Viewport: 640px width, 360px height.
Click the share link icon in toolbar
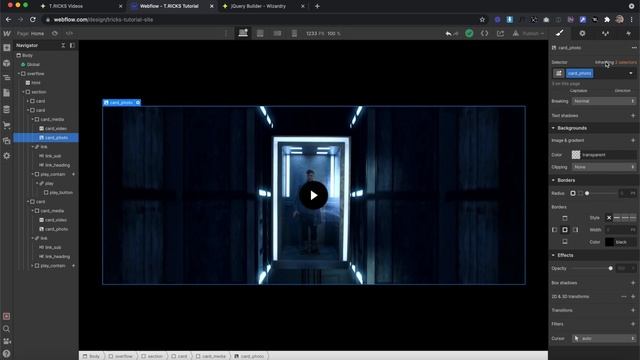pyautogui.click(x=500, y=33)
